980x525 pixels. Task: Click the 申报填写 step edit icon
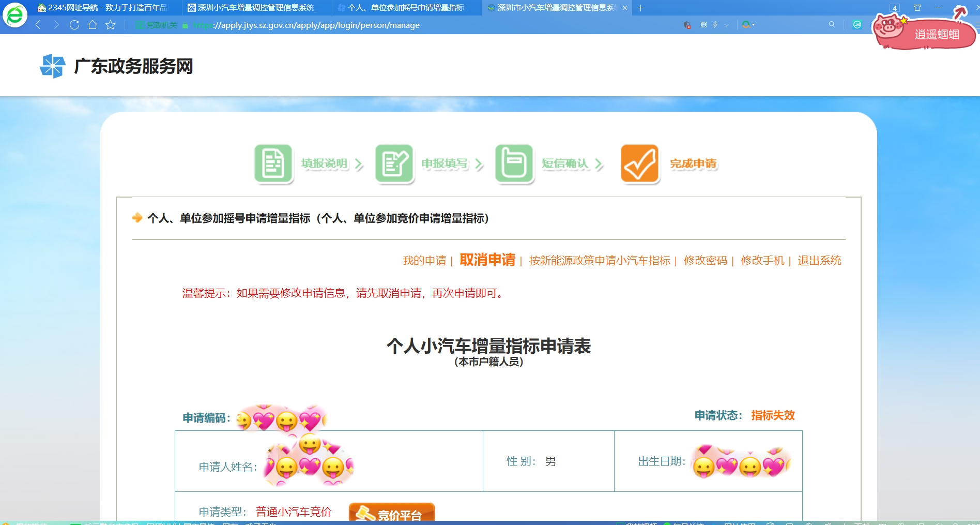(394, 163)
